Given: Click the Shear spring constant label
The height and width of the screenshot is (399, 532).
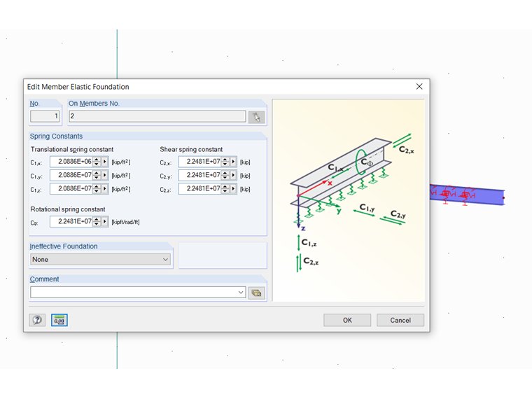Looking at the screenshot, I should tap(191, 149).
